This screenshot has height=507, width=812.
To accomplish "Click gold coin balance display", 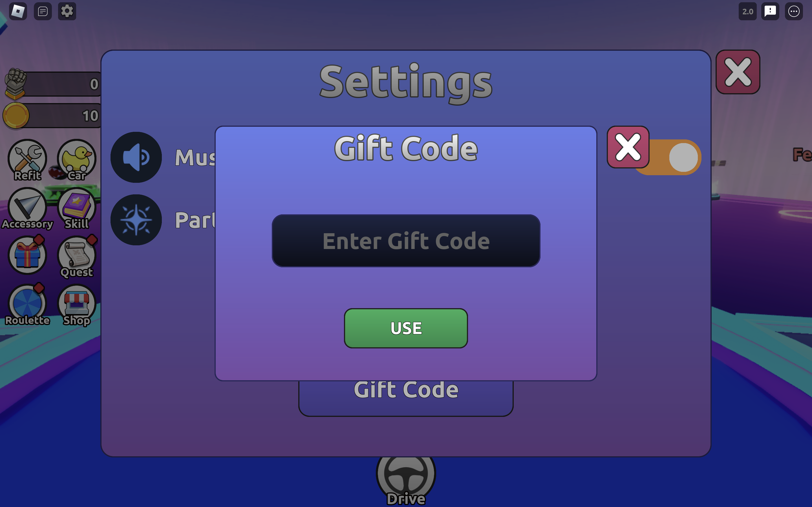I will 53,116.
